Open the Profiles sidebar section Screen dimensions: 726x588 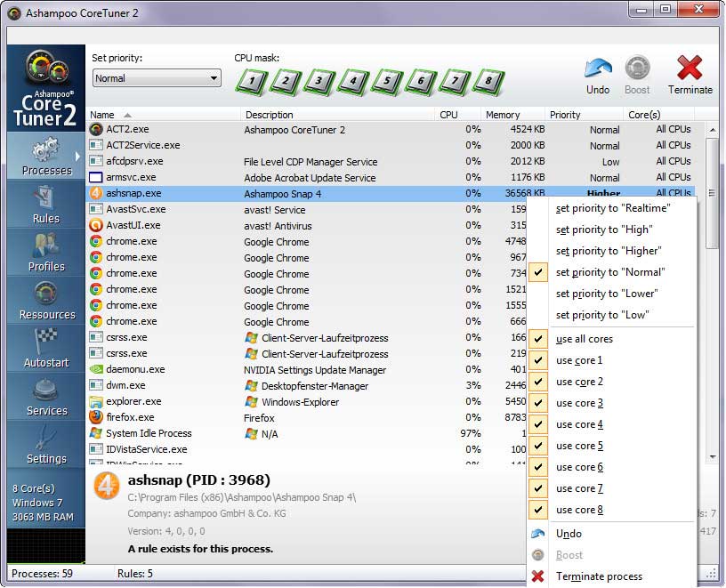coord(45,253)
